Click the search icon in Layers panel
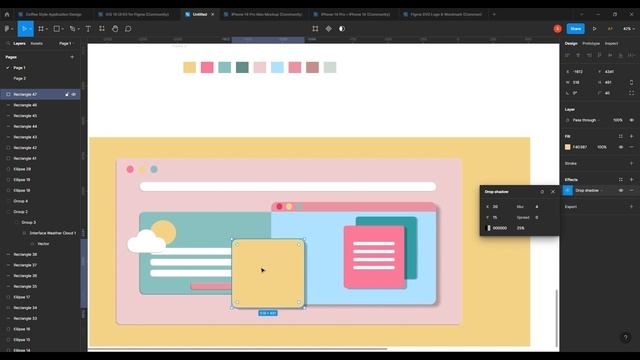640x360 pixels. coord(8,43)
